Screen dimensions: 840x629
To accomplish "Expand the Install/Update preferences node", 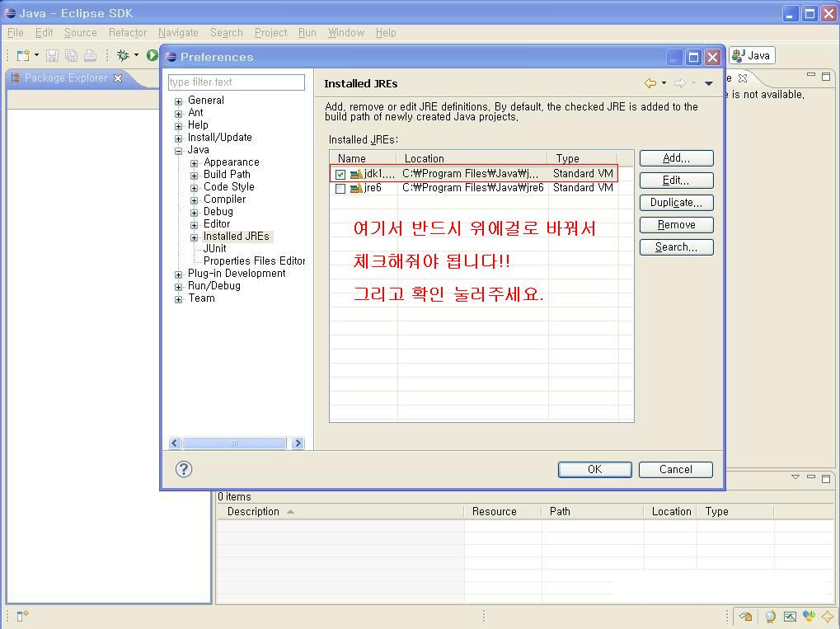I will click(178, 138).
